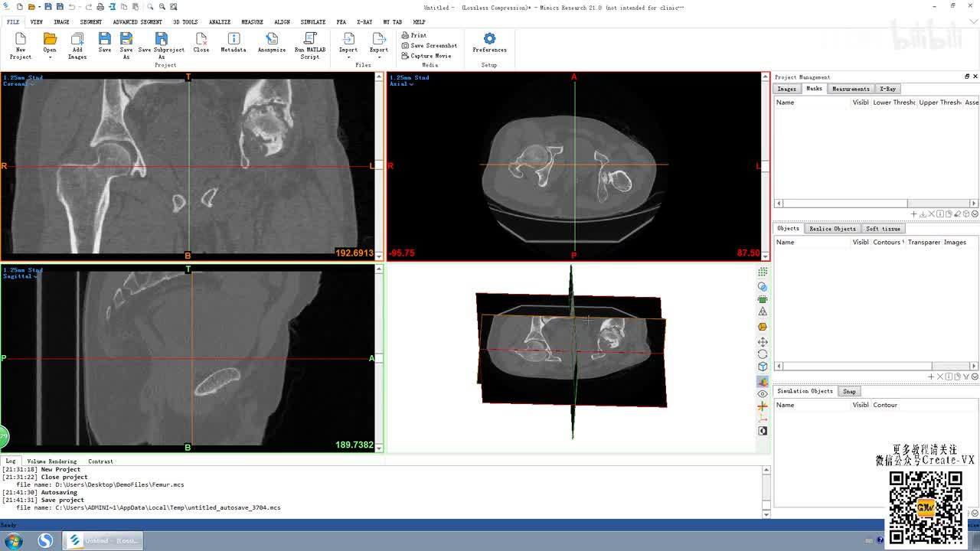The width and height of the screenshot is (980, 551).
Task: Click the add mask plus icon
Action: (x=914, y=214)
